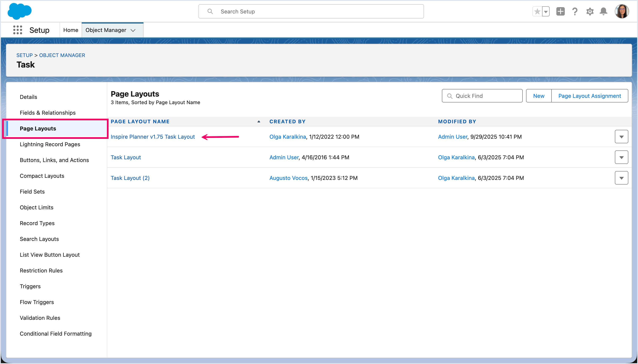
Task: Open the user profile avatar
Action: (622, 12)
